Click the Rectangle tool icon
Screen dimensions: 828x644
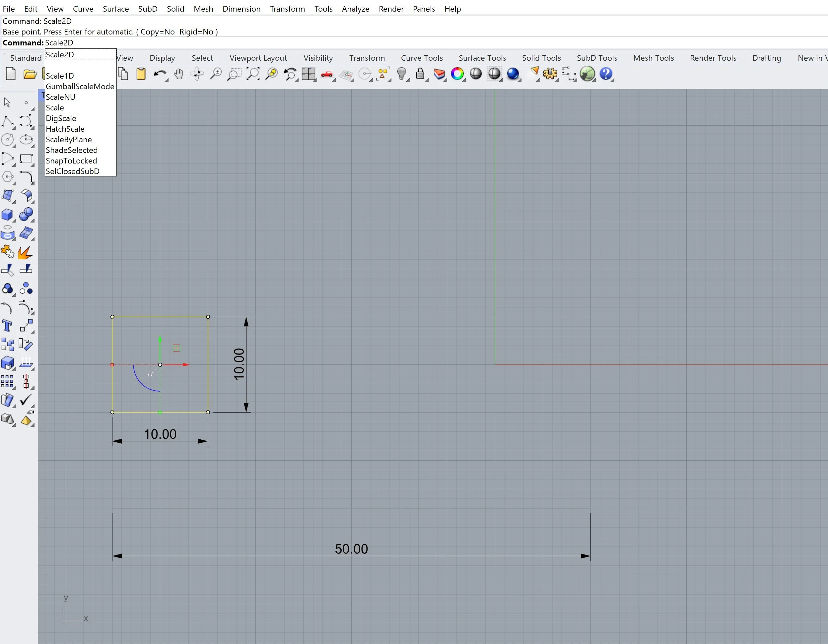[x=26, y=159]
